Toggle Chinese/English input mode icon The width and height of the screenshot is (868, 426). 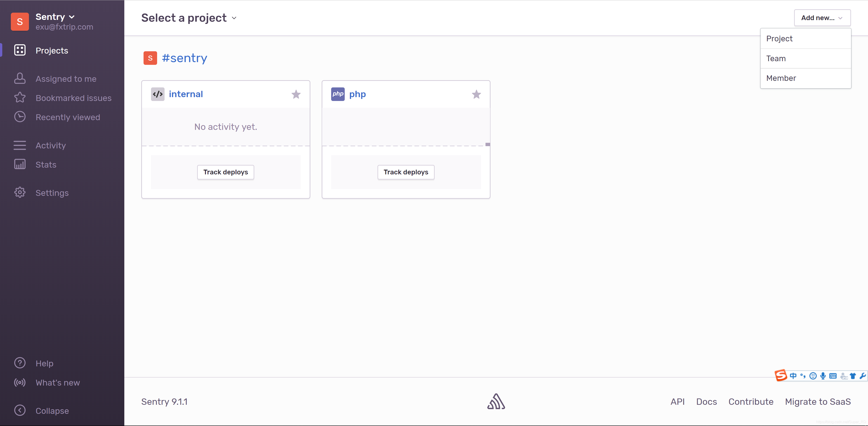coord(793,376)
